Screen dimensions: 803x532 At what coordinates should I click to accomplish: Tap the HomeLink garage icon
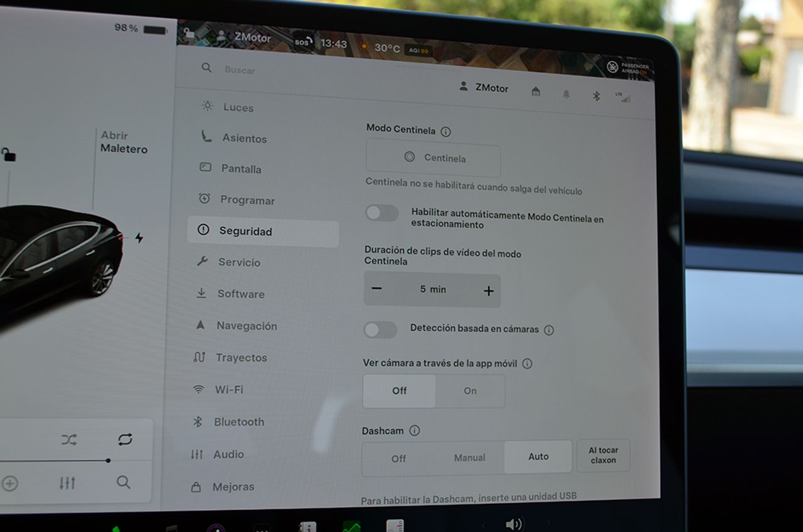pos(536,92)
